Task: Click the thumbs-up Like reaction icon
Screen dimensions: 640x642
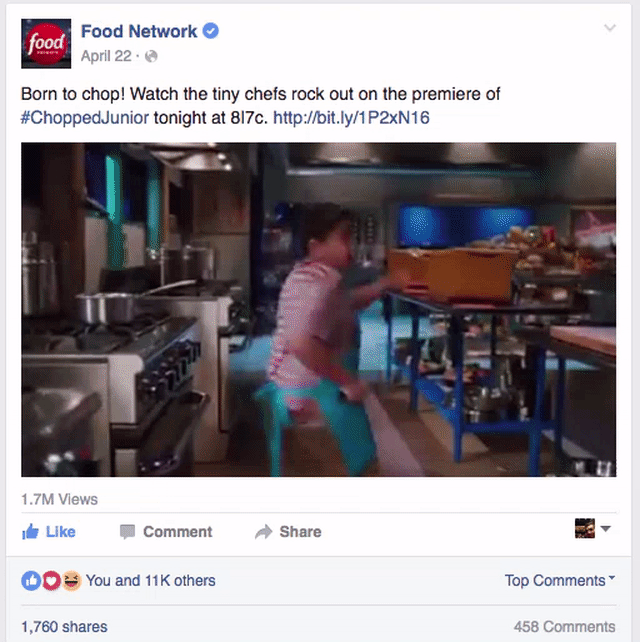Action: pyautogui.click(x=31, y=581)
